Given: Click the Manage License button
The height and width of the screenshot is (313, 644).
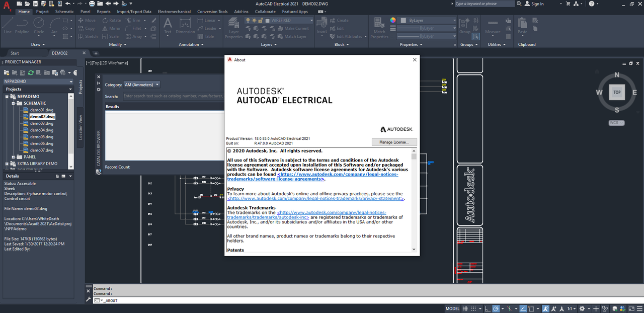Looking at the screenshot, I should pos(394,142).
